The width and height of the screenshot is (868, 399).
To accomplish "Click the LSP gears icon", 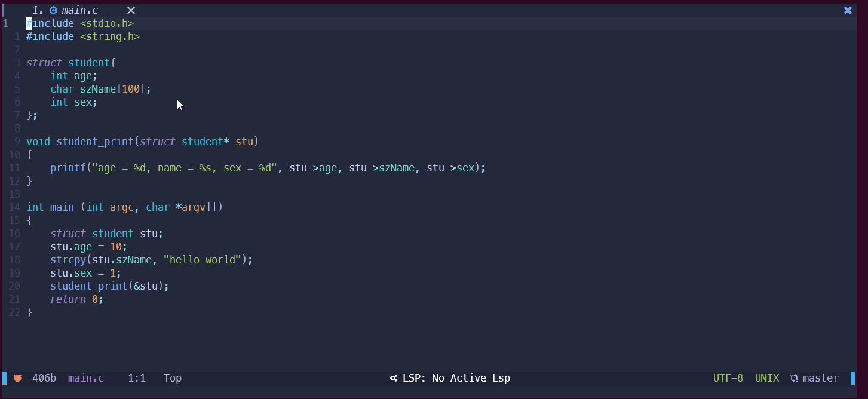I will (394, 378).
